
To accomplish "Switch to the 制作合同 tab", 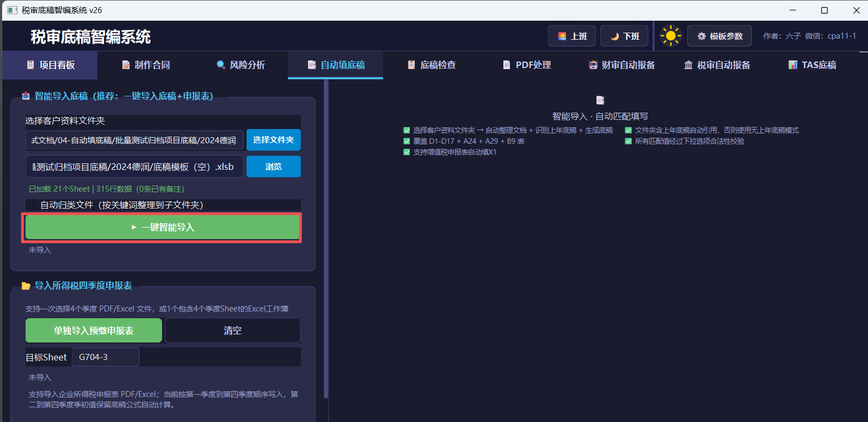I will (145, 65).
